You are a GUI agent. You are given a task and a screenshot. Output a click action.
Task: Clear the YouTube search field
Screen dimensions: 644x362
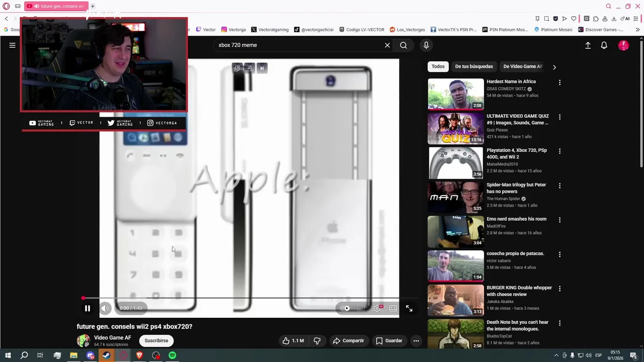pyautogui.click(x=387, y=45)
